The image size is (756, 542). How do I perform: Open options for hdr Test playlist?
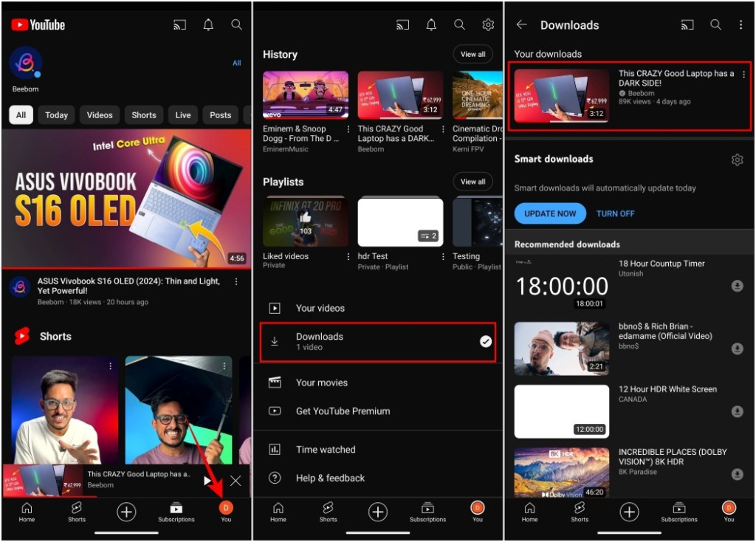tap(443, 256)
